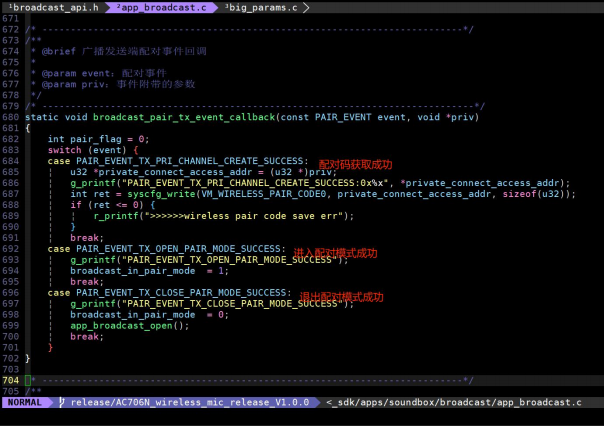Click the break statement on line 695
The height and width of the screenshot is (426, 604).
pyautogui.click(x=87, y=282)
